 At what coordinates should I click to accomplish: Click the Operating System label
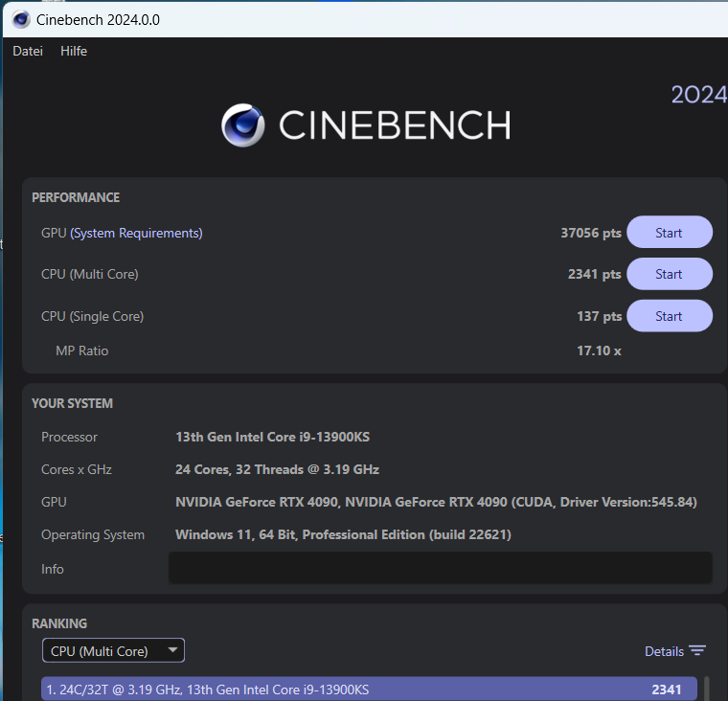coord(93,534)
